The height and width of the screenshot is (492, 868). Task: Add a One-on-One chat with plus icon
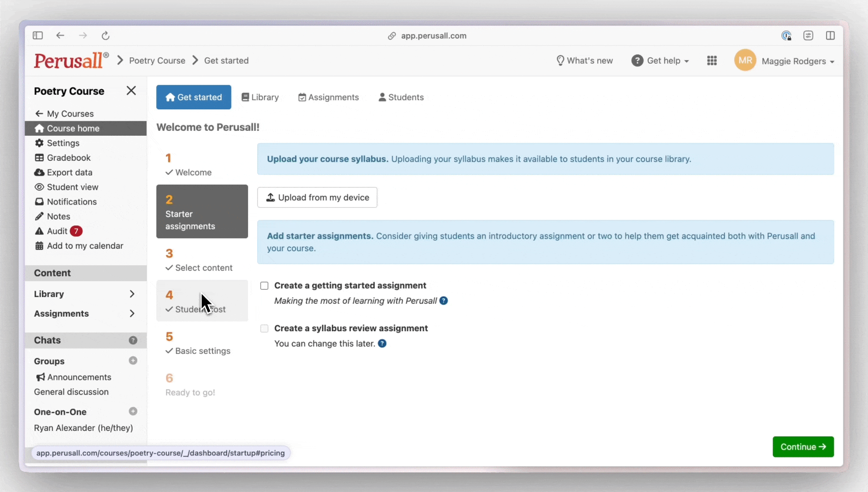pos(133,411)
